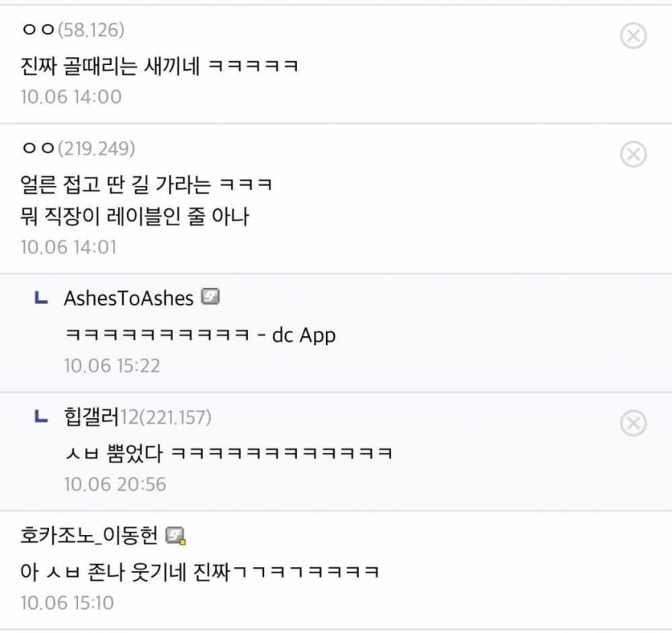Image resolution: width=672 pixels, height=633 pixels.
Task: Click the reply text "ㅅㅂ 뿜었다"
Action: click(x=229, y=453)
